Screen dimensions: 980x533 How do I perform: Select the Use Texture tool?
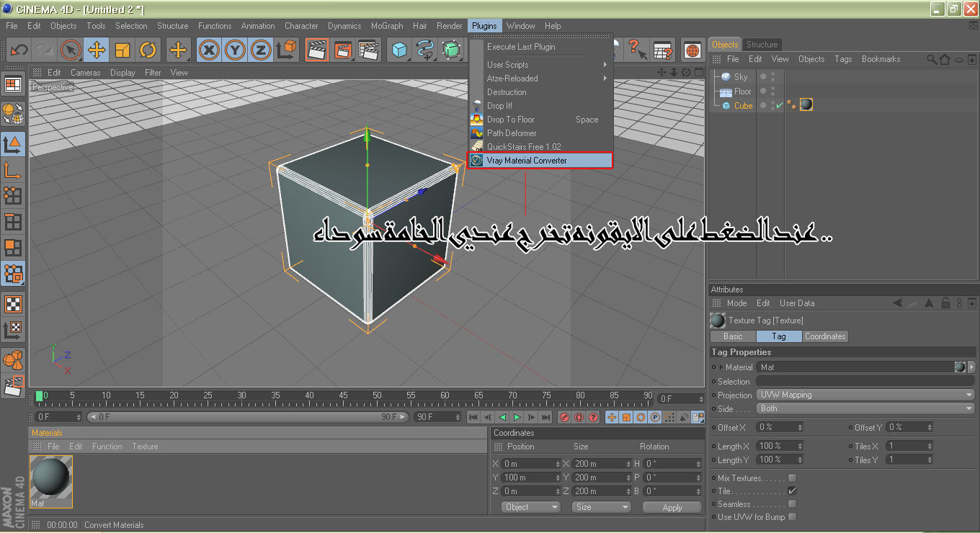click(x=13, y=303)
